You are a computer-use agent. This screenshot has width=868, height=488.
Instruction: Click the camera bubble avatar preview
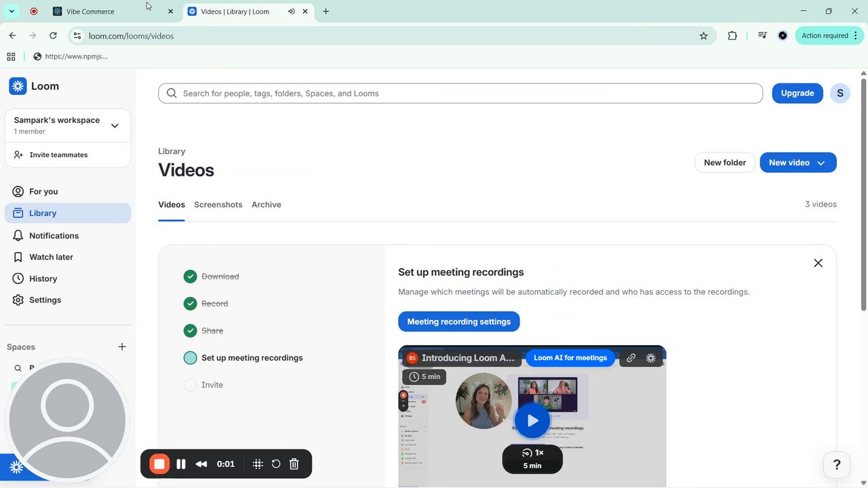[x=67, y=421]
